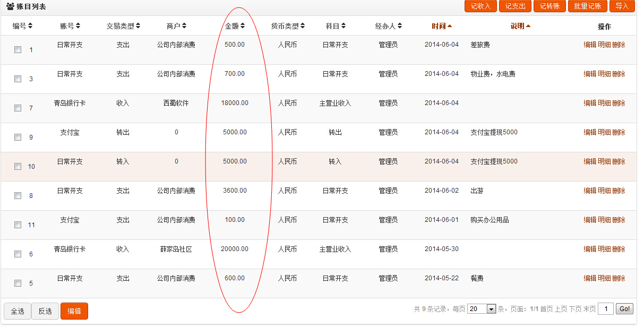Click the sort arrows next to 交易类型

[138, 26]
